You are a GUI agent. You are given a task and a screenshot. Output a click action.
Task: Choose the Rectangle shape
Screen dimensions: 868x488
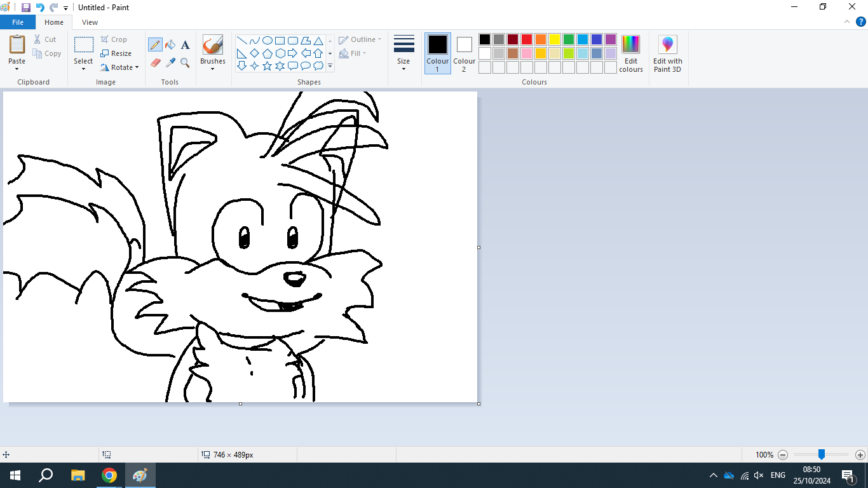(280, 41)
